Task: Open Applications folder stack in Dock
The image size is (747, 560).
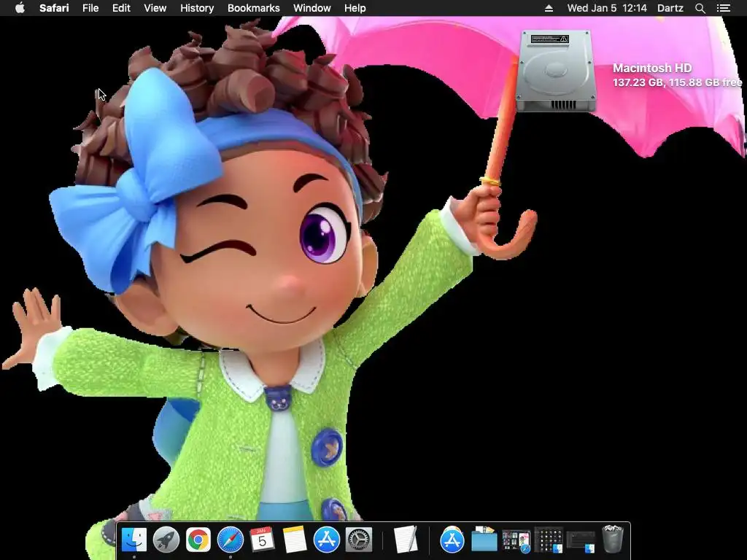Action: (x=452, y=540)
